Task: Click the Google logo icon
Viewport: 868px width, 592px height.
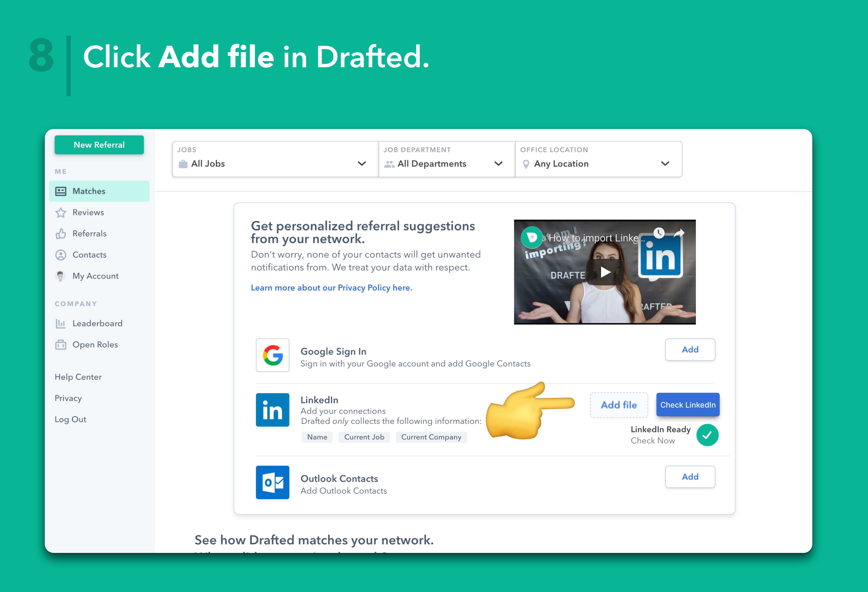Action: (x=273, y=355)
